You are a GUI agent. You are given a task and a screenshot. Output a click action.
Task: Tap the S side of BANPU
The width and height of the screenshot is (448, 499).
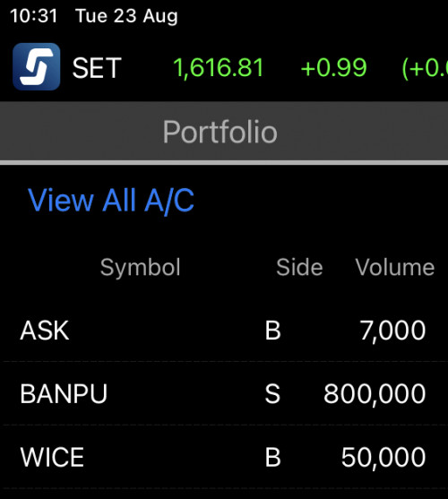(x=272, y=393)
